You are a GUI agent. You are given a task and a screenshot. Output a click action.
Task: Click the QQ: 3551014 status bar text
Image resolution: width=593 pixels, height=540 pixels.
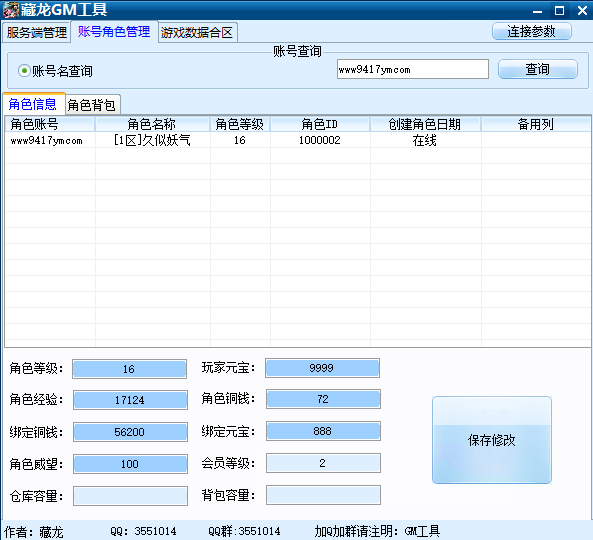tap(143, 531)
